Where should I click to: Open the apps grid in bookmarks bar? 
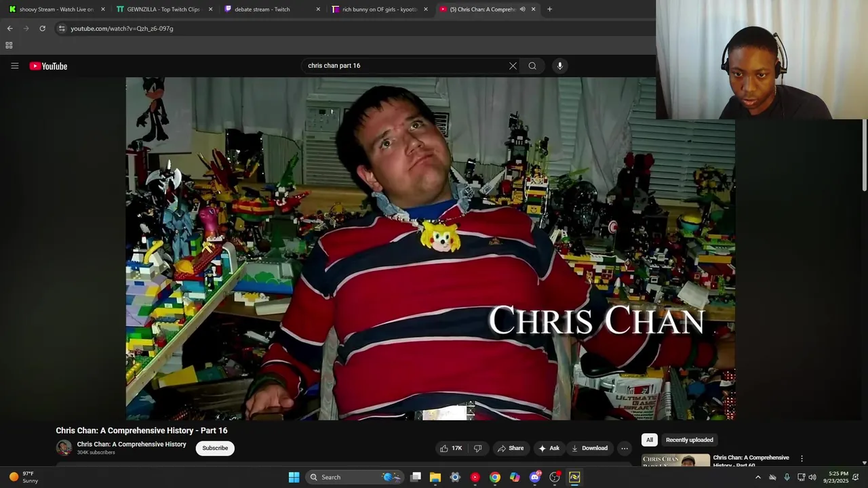tap(9, 45)
